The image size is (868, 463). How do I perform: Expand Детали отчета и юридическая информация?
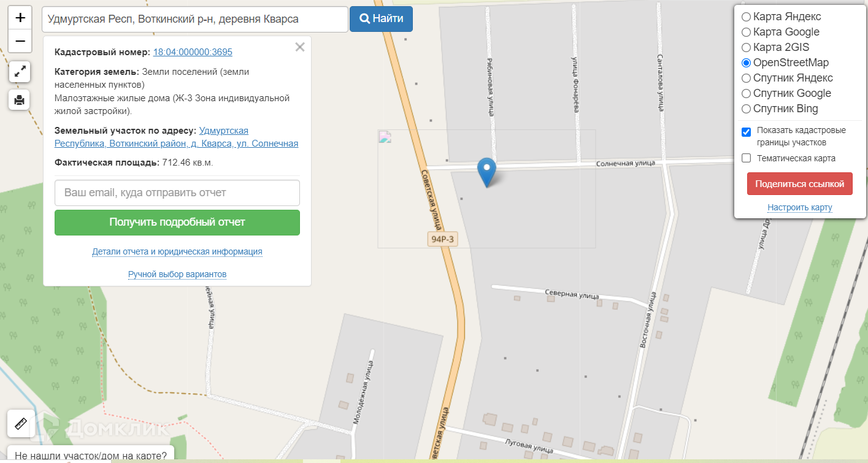[x=177, y=251]
